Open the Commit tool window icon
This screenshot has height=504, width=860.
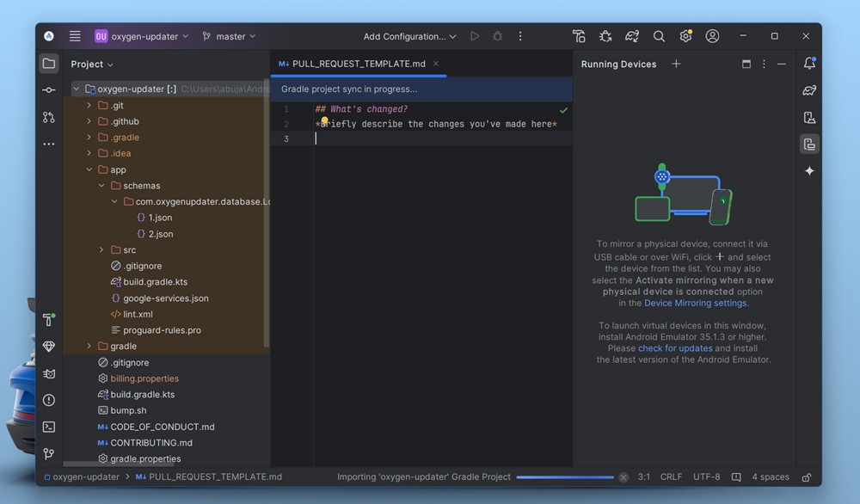49,90
